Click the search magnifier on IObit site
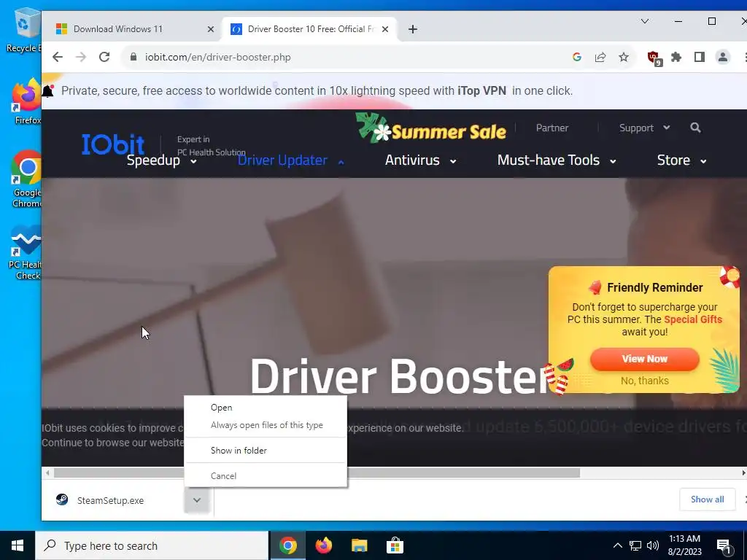This screenshot has width=747, height=560. (x=695, y=128)
